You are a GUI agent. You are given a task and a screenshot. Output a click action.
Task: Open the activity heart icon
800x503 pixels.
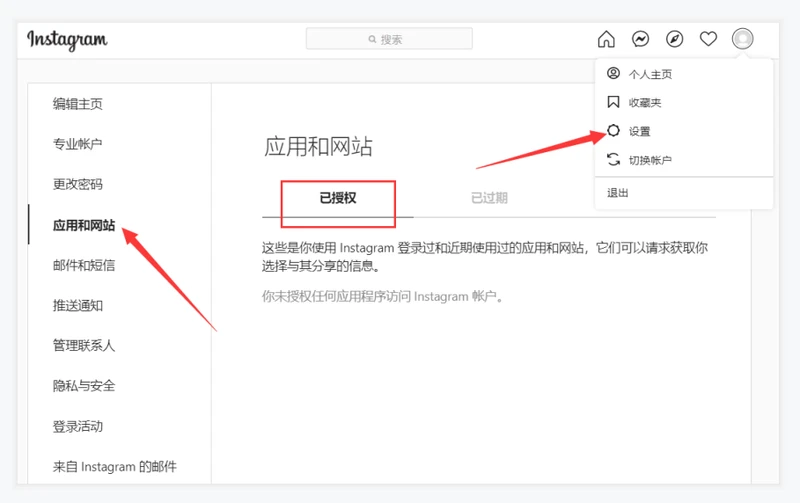pyautogui.click(x=708, y=39)
